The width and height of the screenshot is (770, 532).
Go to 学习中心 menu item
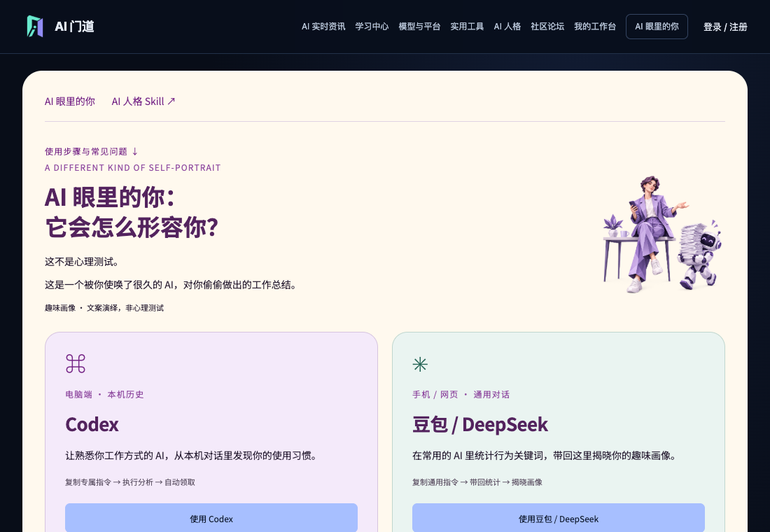click(x=372, y=27)
